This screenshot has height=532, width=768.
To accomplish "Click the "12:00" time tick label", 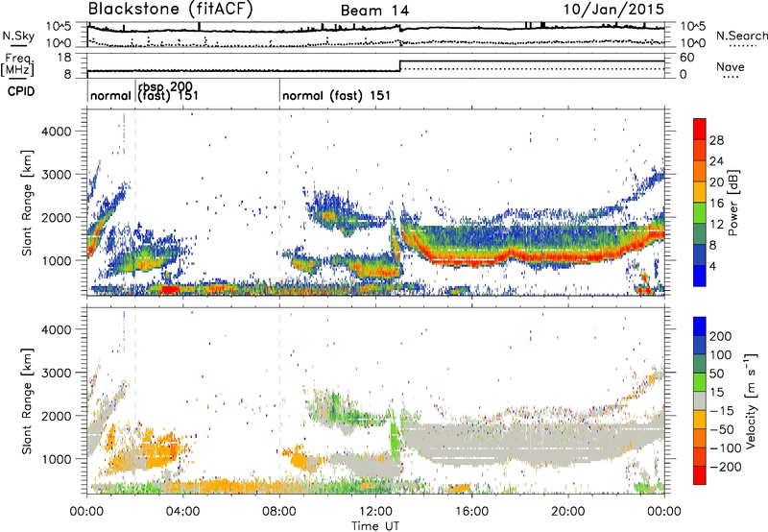I will pos(375,512).
